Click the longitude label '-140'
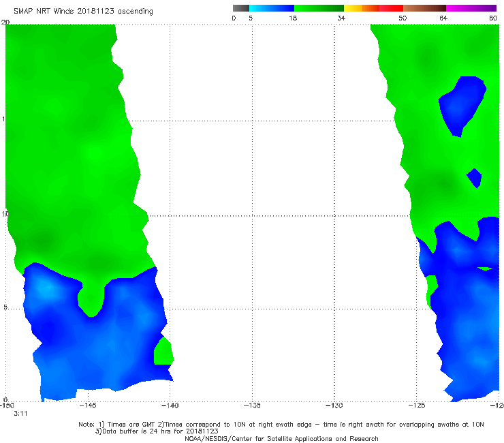This screenshot has width=504, height=443. tap(170, 406)
